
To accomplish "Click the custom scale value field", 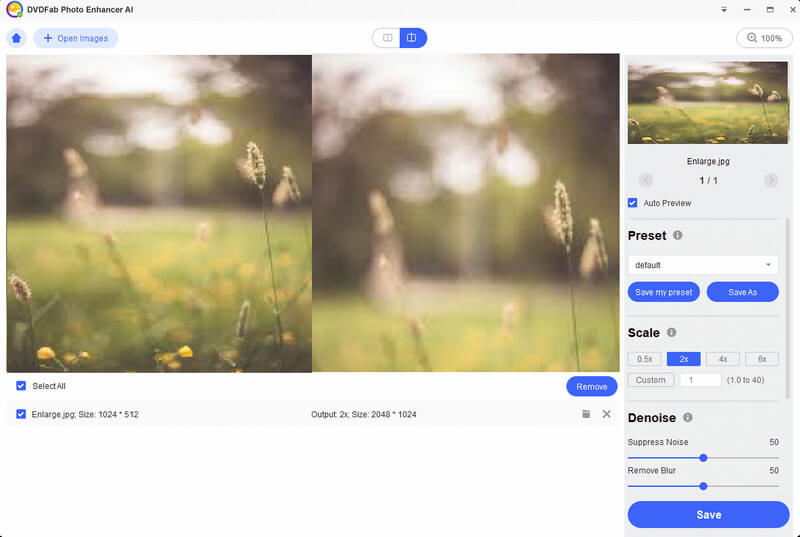I will point(700,380).
